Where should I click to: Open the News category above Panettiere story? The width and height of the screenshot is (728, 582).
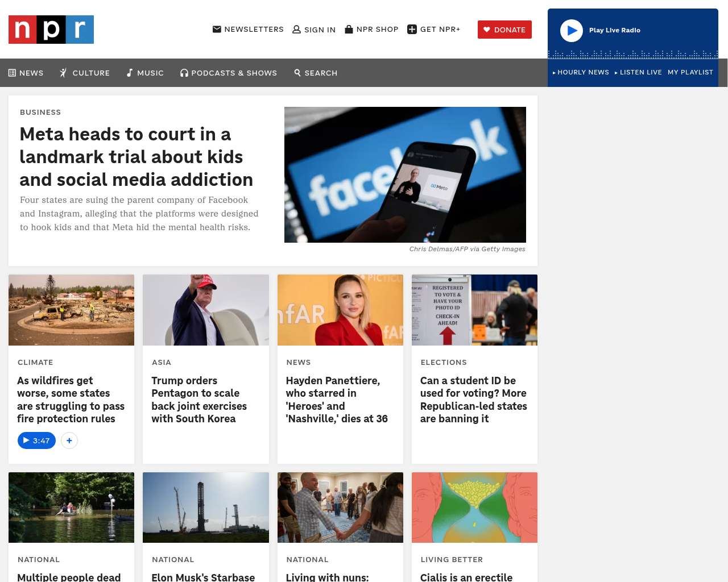299,363
